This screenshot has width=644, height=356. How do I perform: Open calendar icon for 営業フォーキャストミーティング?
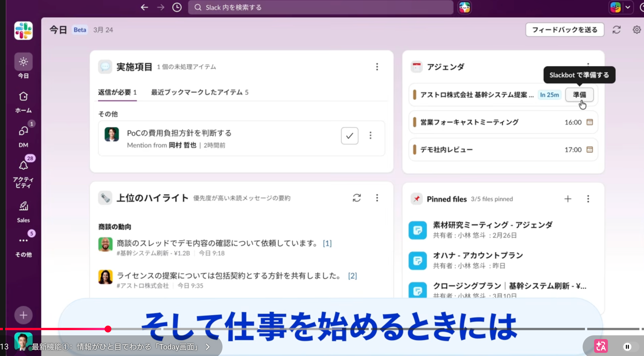(x=590, y=122)
